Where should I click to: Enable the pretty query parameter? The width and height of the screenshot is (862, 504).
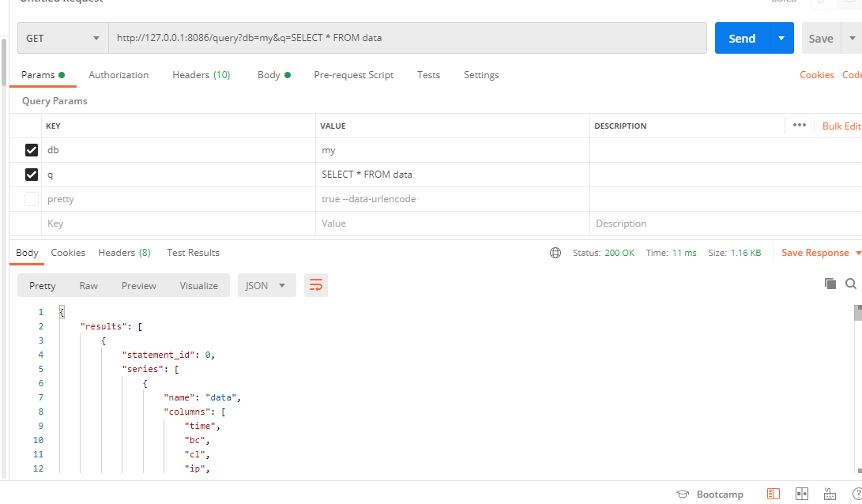pos(31,198)
